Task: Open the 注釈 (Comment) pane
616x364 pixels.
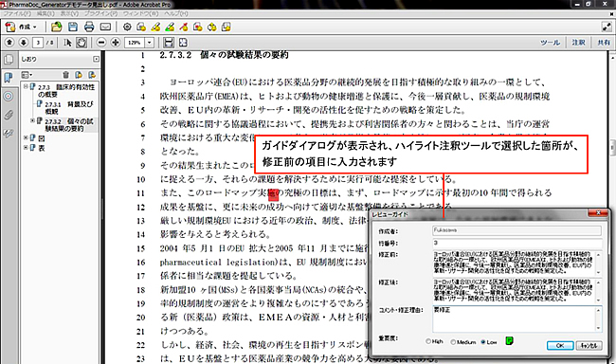Action: click(578, 43)
